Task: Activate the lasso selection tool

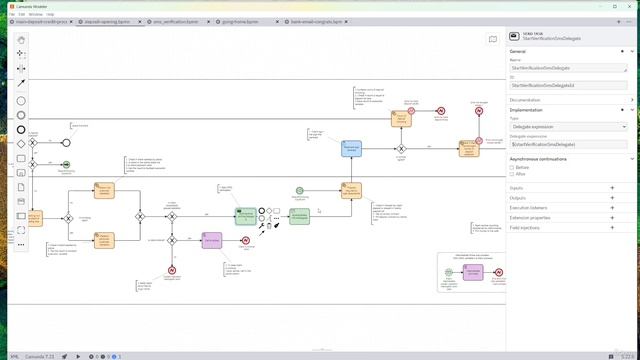Action: coord(20,53)
